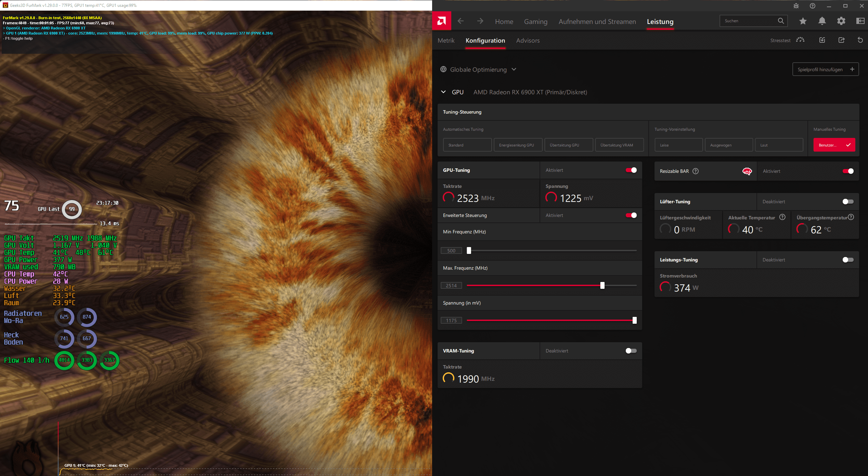This screenshot has height=476, width=868.
Task: Select Übertaktung GPU preset
Action: 569,145
